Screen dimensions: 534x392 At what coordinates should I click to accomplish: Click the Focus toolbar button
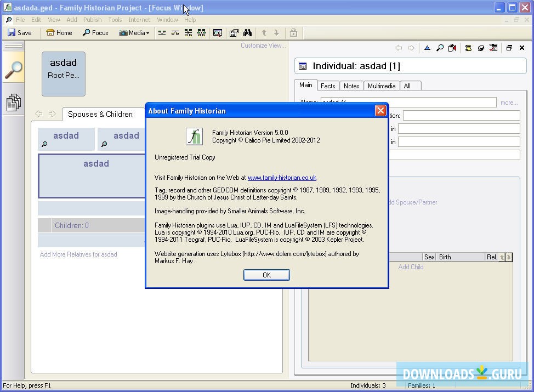click(96, 33)
